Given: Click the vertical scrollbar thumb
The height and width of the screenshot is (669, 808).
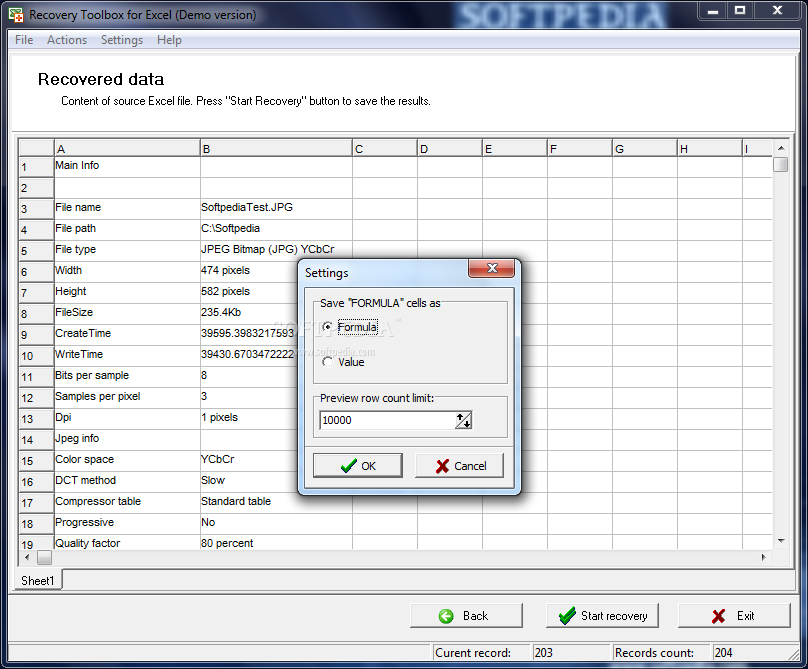Looking at the screenshot, I should coord(781,164).
